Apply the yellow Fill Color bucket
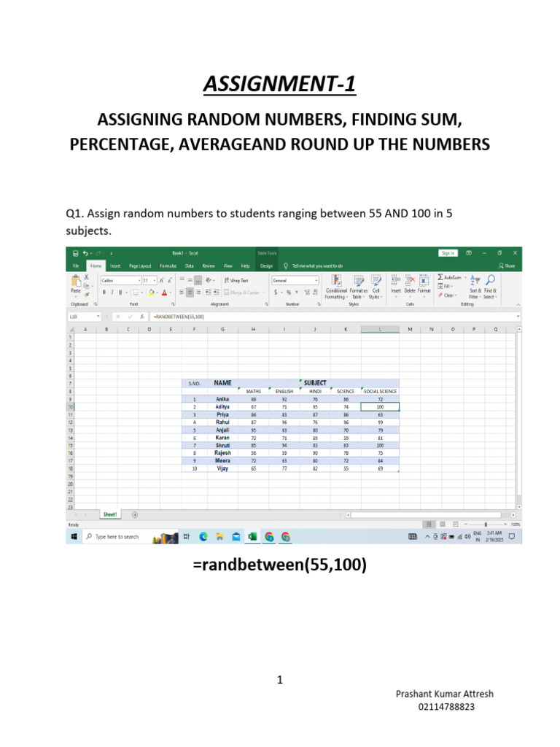The height and width of the screenshot is (747, 560). 152,292
